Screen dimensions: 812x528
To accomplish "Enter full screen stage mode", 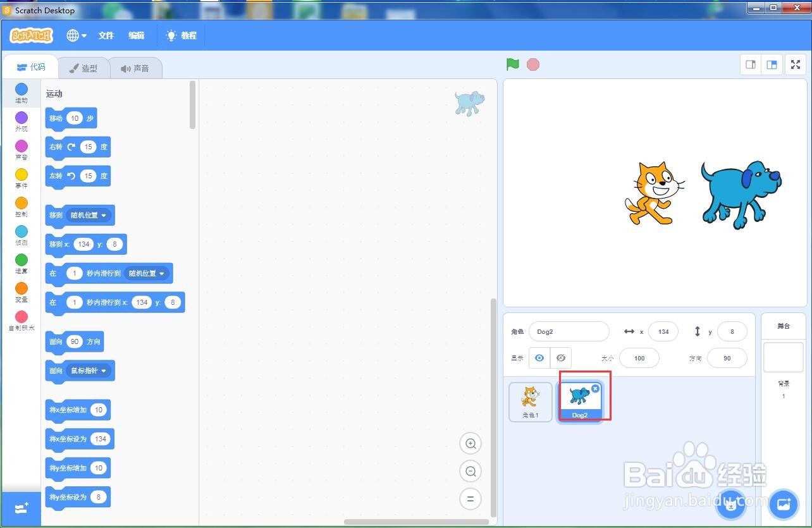I will tap(796, 64).
